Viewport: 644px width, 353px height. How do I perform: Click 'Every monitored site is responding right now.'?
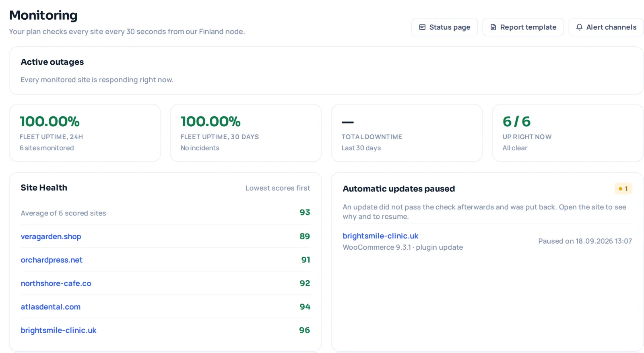click(x=97, y=80)
